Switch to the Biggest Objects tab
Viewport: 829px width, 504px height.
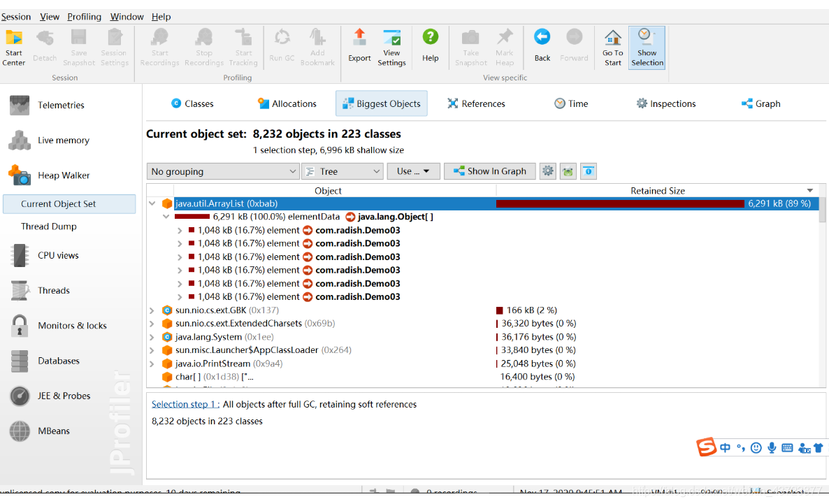point(381,103)
